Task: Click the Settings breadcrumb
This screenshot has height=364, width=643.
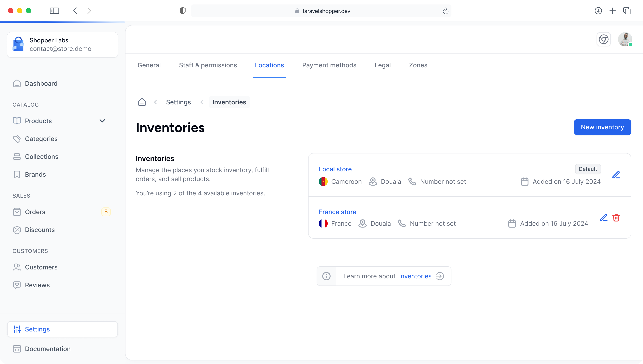Action: (178, 102)
